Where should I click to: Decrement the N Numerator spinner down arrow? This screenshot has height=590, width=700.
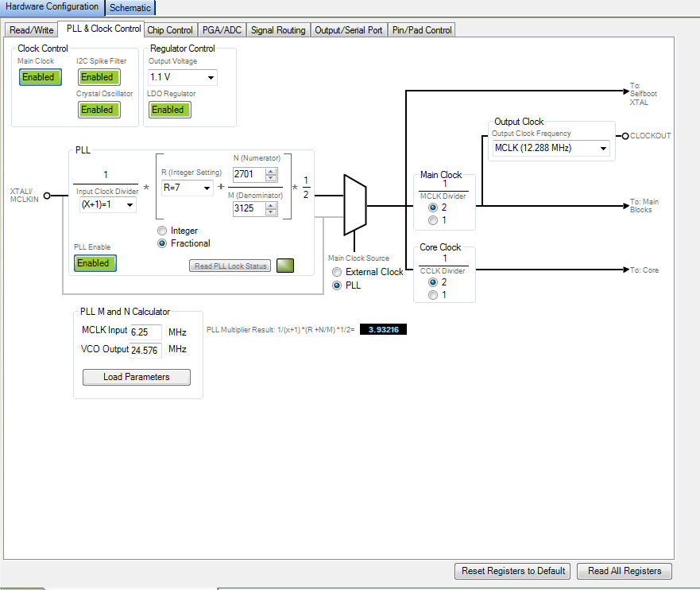(271, 178)
